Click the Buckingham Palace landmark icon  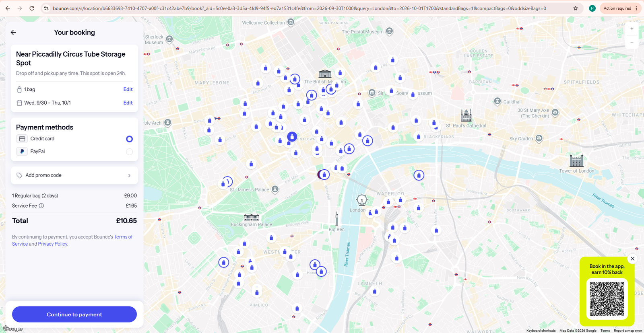[x=252, y=218]
